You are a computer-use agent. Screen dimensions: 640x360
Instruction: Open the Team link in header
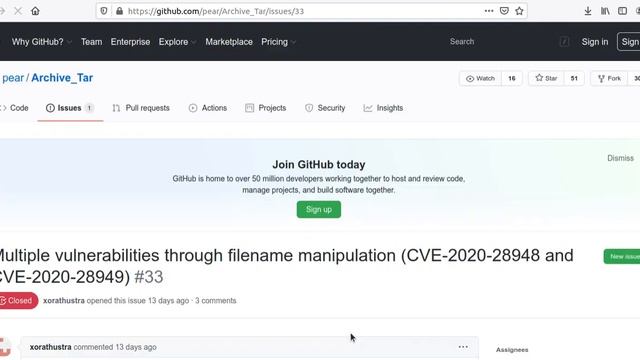click(91, 42)
